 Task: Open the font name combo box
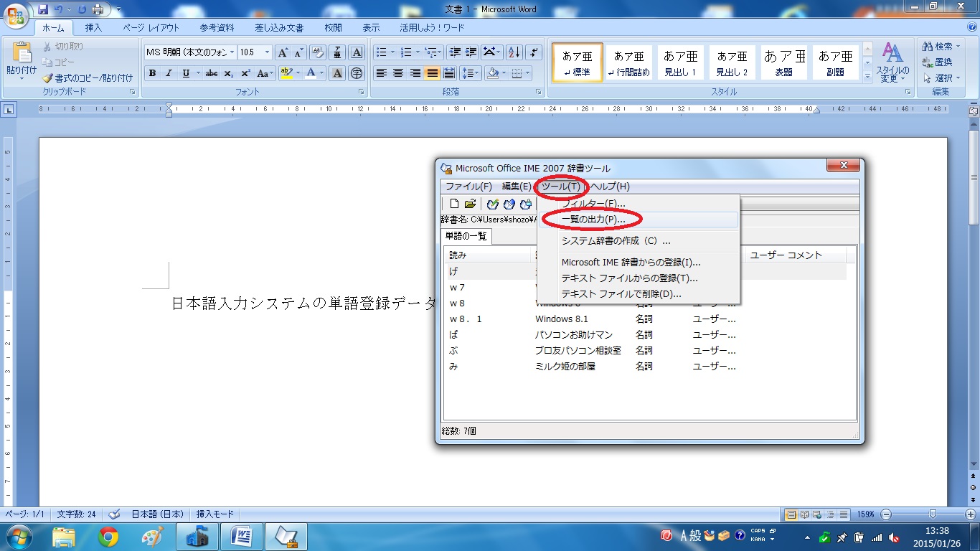190,52
